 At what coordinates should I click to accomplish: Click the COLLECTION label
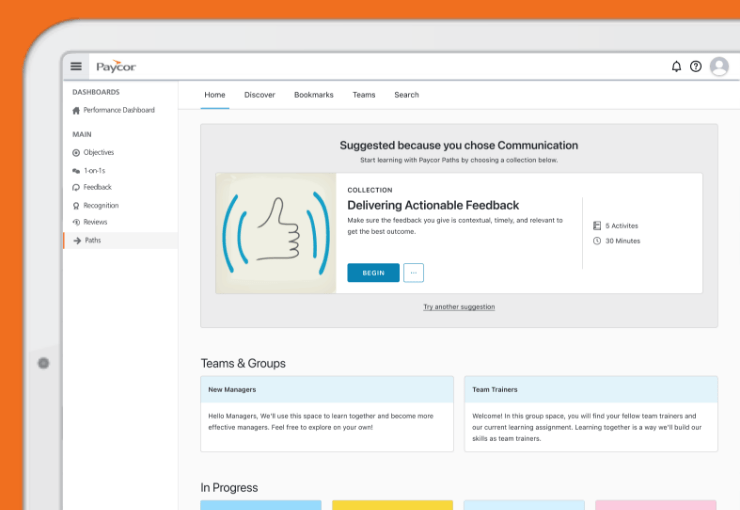click(x=370, y=190)
